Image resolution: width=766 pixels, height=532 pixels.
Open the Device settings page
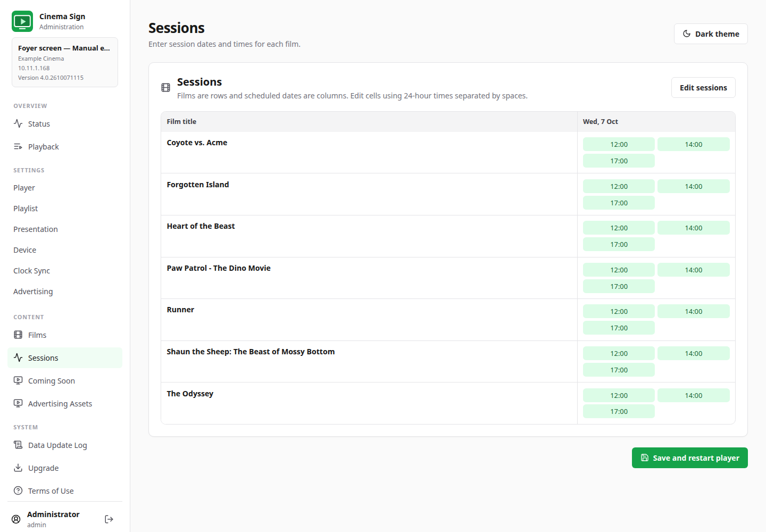pyautogui.click(x=65, y=250)
